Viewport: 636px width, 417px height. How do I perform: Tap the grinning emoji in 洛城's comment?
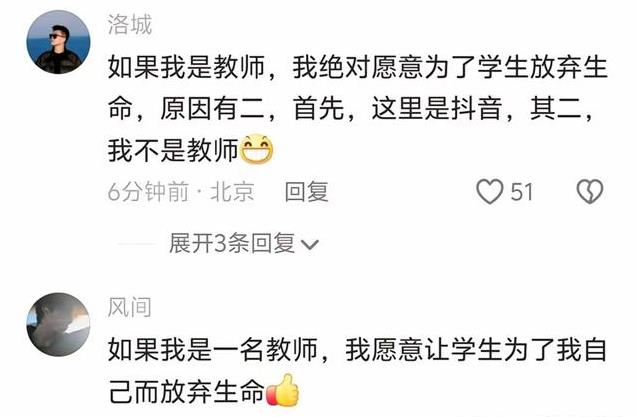tap(257, 149)
